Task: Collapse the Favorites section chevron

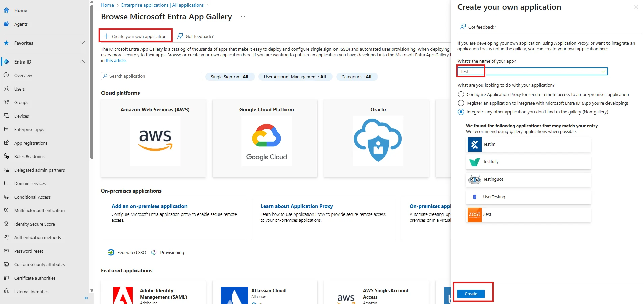Action: pyautogui.click(x=82, y=43)
